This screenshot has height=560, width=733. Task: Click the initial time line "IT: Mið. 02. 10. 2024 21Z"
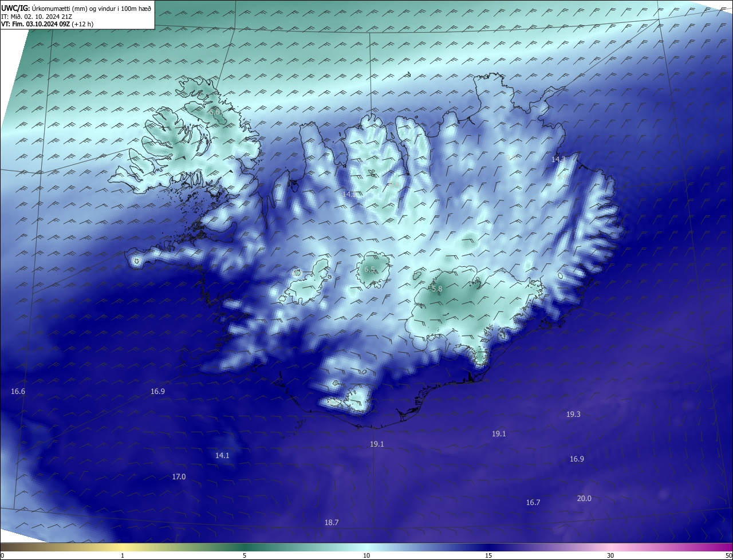36,17
